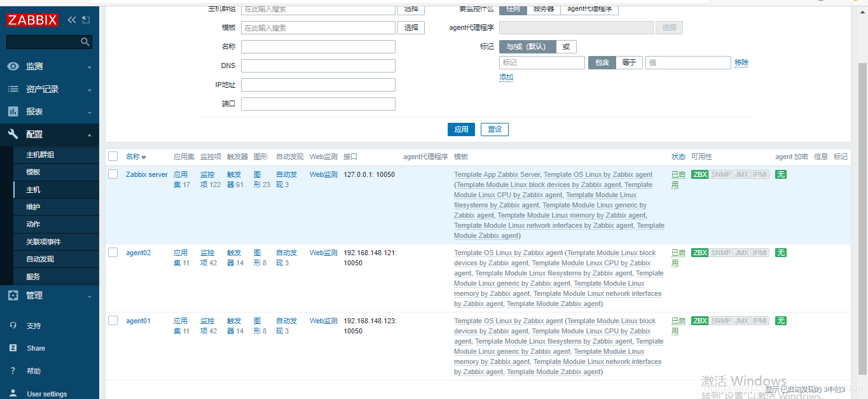Click IPMI badge in agent01 row
The width and height of the screenshot is (868, 399).
coord(760,321)
